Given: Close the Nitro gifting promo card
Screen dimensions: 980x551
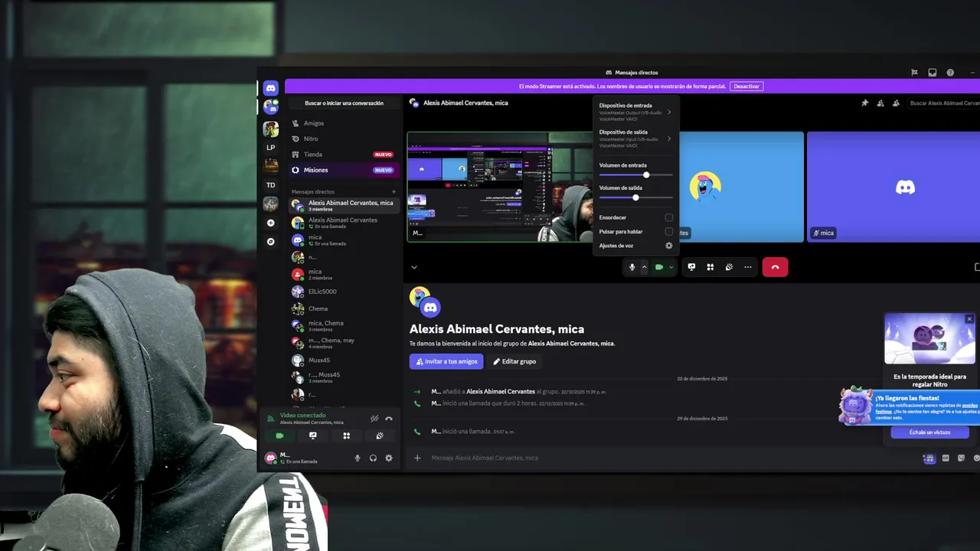Looking at the screenshot, I should [969, 319].
